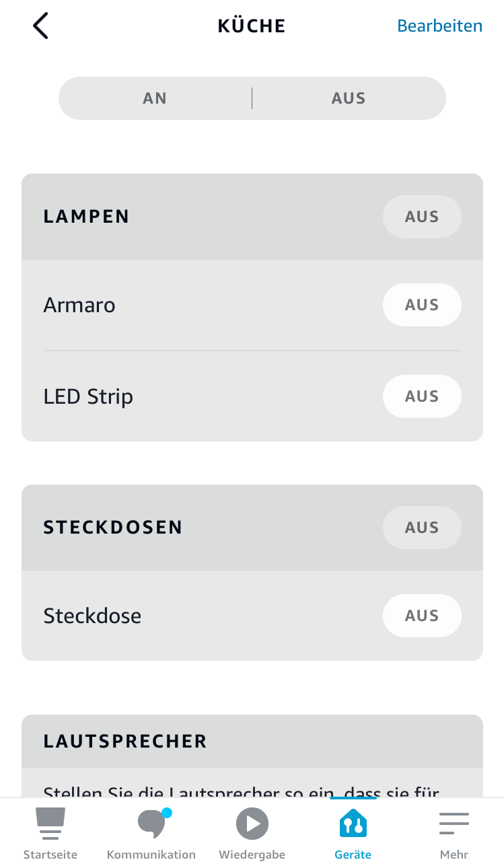Tap Bearbeiten to edit the Küche group
504x866 pixels.
[439, 26]
